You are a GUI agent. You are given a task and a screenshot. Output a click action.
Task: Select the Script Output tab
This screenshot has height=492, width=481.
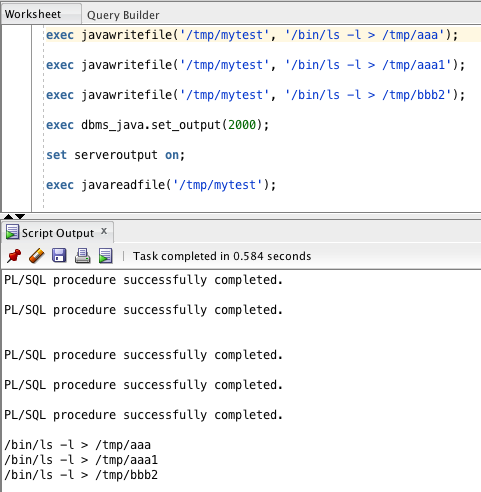(58, 233)
